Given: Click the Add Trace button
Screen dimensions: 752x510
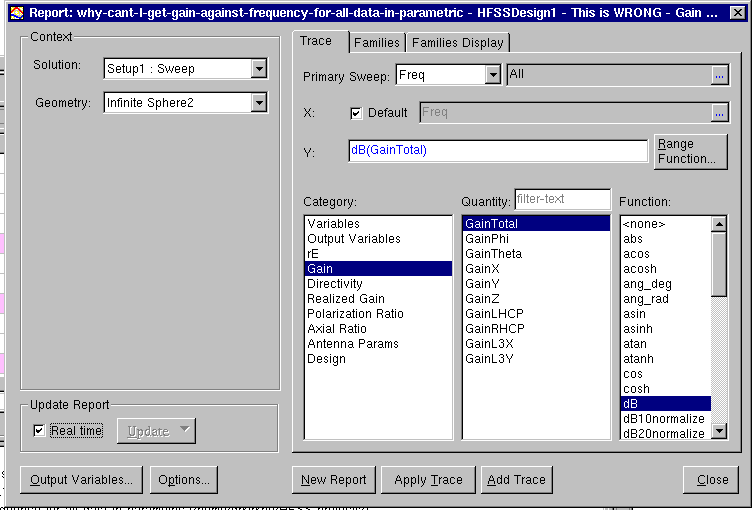Looking at the screenshot, I should point(517,480).
